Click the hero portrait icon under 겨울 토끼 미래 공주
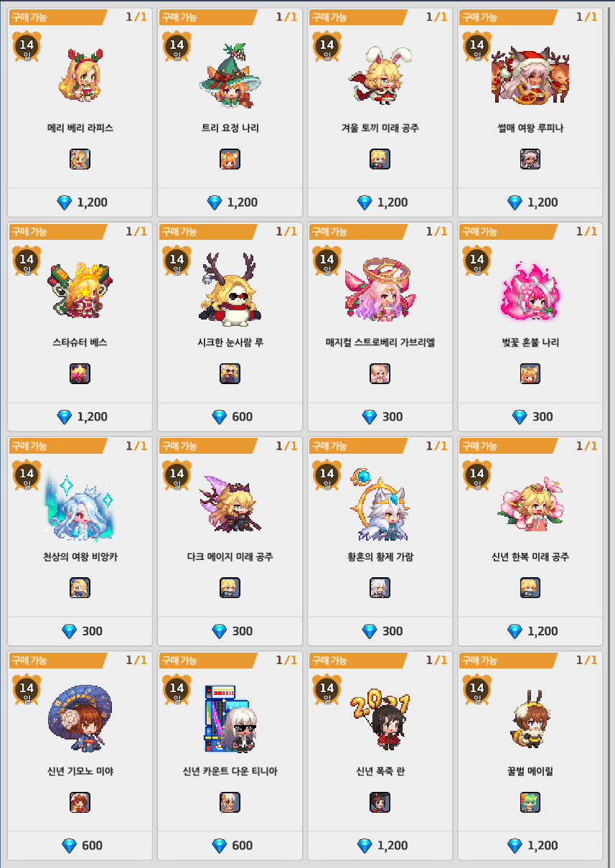 tap(380, 159)
